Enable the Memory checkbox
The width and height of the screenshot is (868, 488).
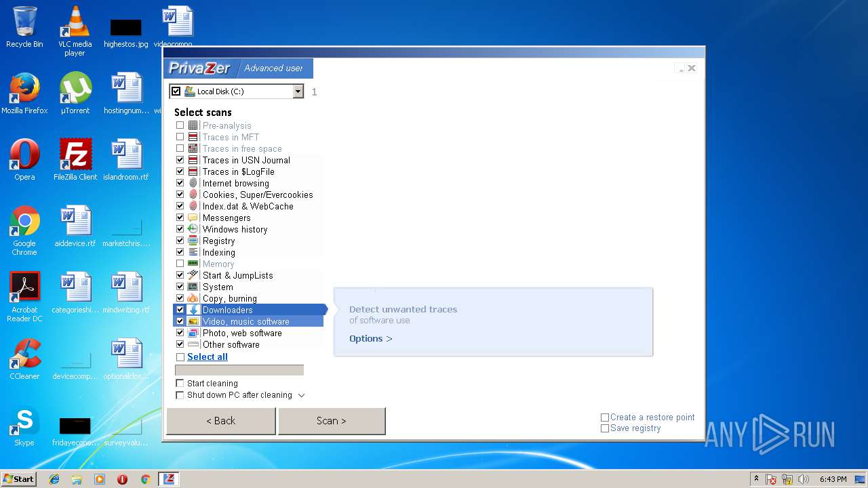(x=180, y=264)
